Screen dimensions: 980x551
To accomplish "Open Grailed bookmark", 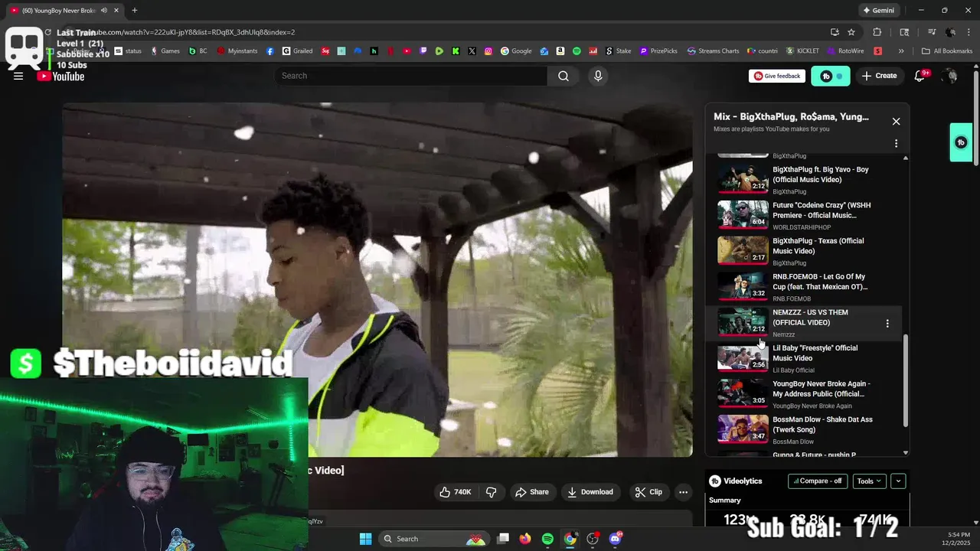I will click(297, 51).
